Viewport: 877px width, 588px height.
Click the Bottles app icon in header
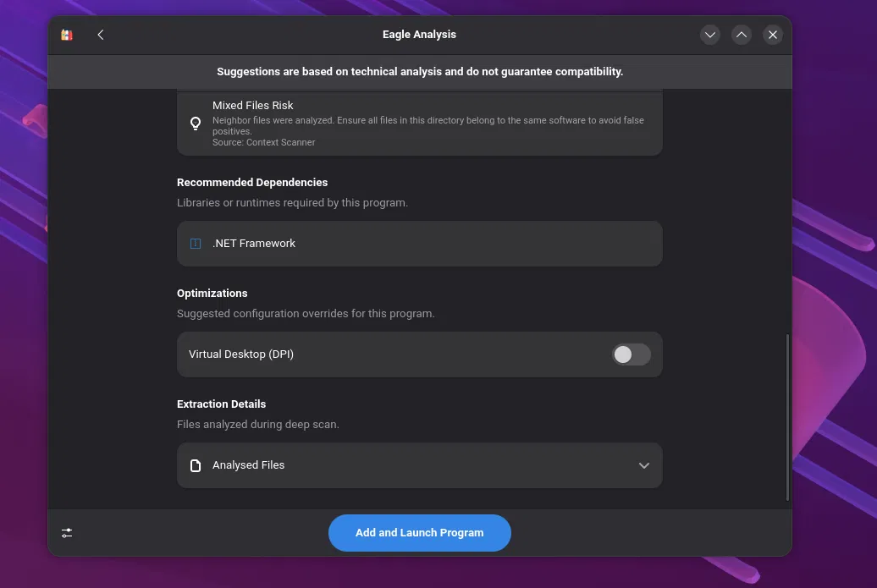pos(67,35)
